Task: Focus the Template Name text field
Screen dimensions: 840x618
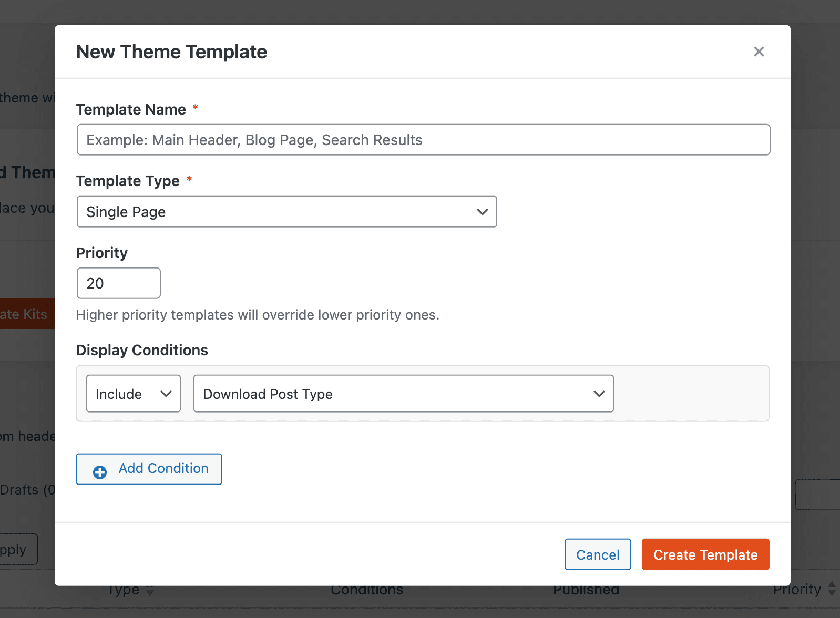Action: point(423,140)
